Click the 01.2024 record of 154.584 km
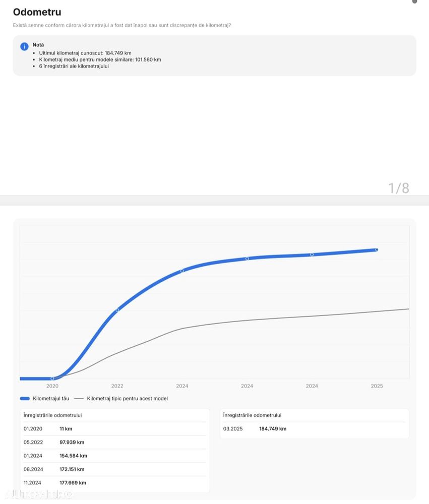429x504 pixels. click(x=114, y=456)
